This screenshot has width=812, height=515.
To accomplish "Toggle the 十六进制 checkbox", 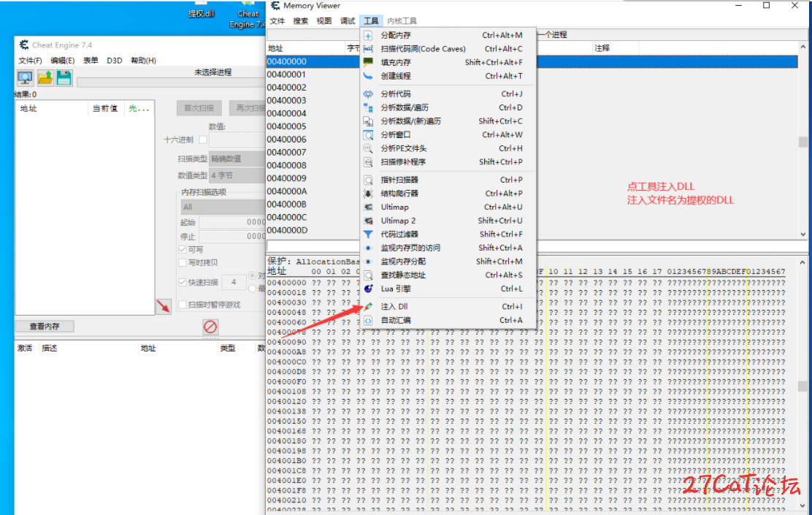I will pos(203,140).
